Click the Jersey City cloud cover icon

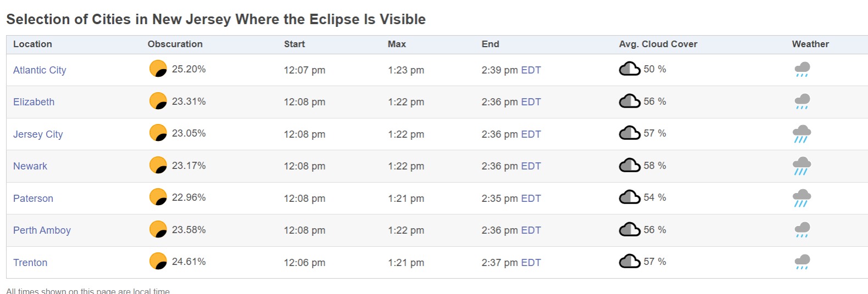point(630,133)
